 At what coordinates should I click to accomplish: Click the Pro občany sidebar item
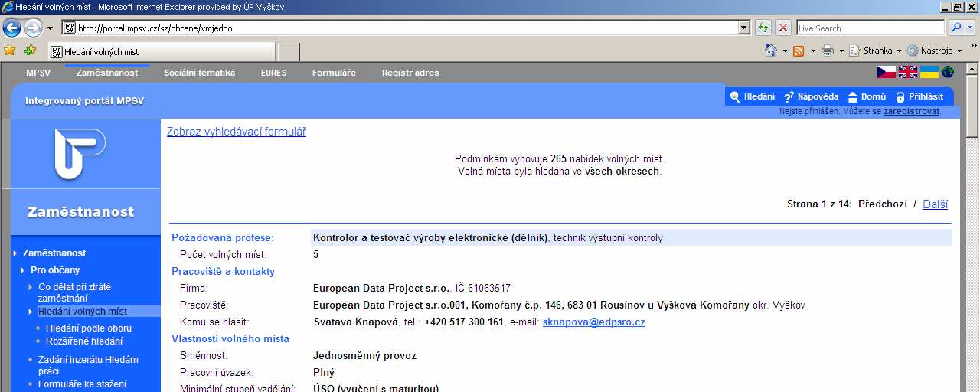tap(55, 270)
